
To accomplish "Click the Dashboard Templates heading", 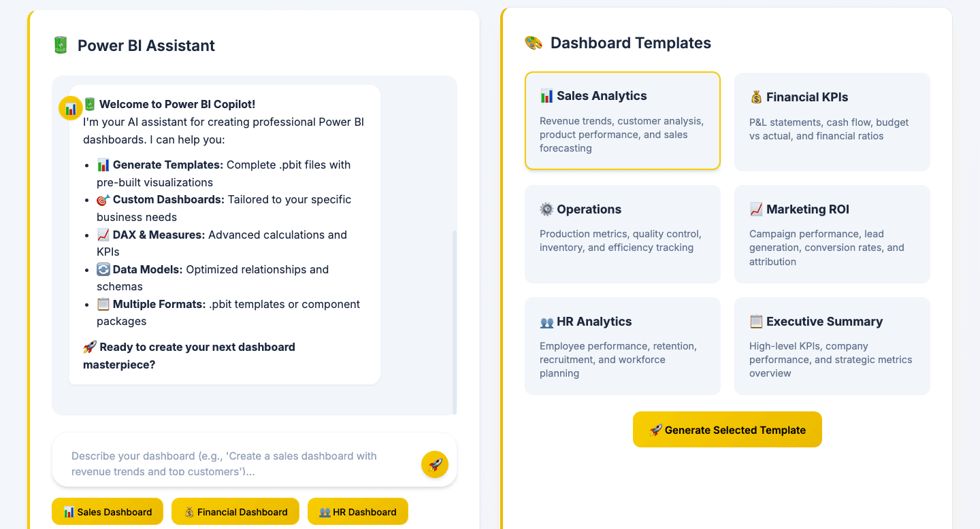I will click(631, 43).
